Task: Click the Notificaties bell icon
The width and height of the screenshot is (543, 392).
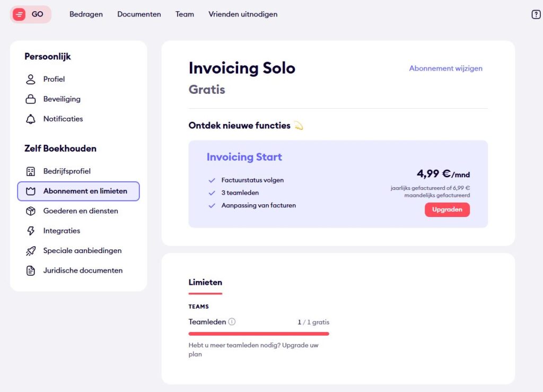Action: [31, 119]
